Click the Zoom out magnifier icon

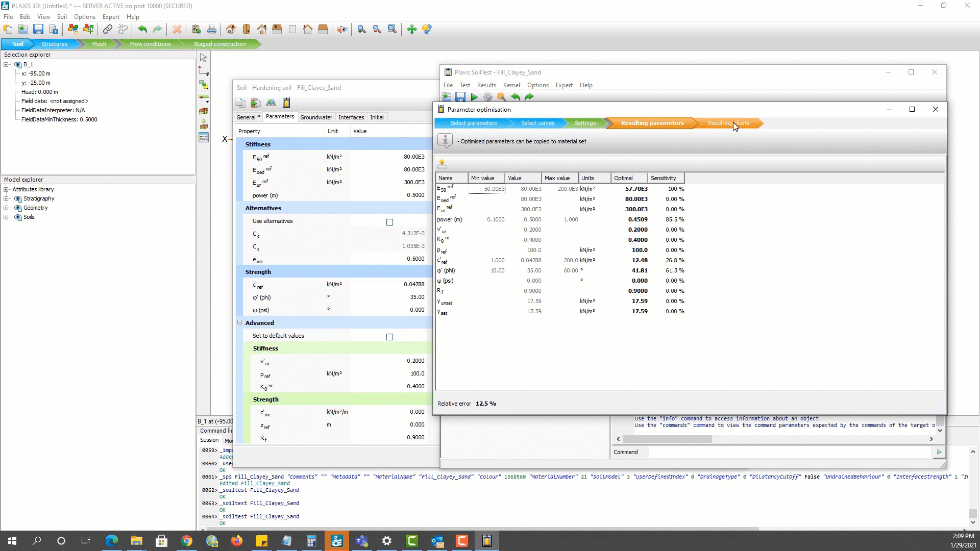(x=377, y=30)
